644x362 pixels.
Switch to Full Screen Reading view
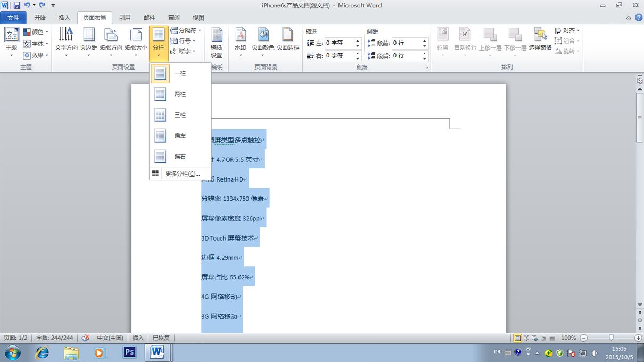point(526,338)
